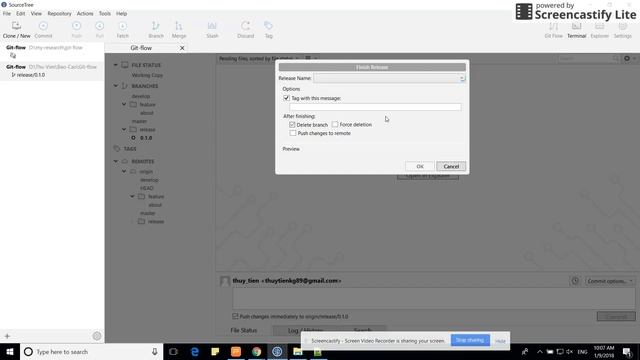Enable 'Push changes to remote' checkbox
The height and width of the screenshot is (360, 640).
pyautogui.click(x=293, y=133)
